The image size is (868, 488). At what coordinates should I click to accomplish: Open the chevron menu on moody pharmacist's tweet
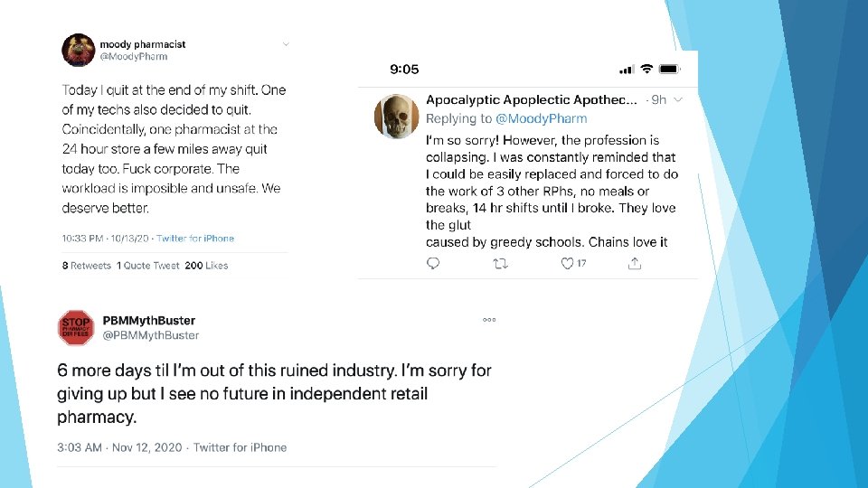tap(286, 43)
